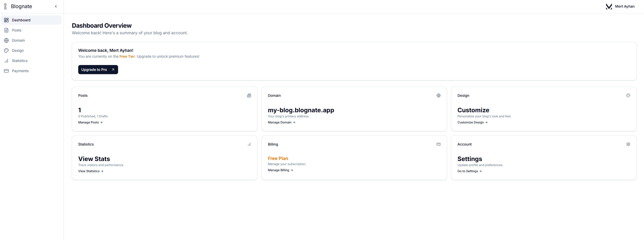Open Payments via the card icon
This screenshot has width=644, height=240.
coord(6,71)
